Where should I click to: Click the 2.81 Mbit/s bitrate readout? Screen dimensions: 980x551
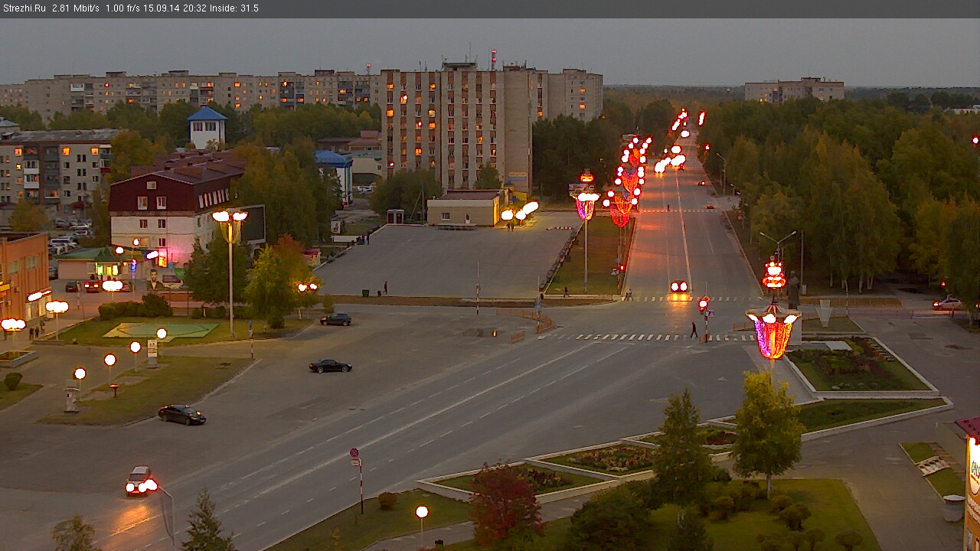tap(76, 8)
